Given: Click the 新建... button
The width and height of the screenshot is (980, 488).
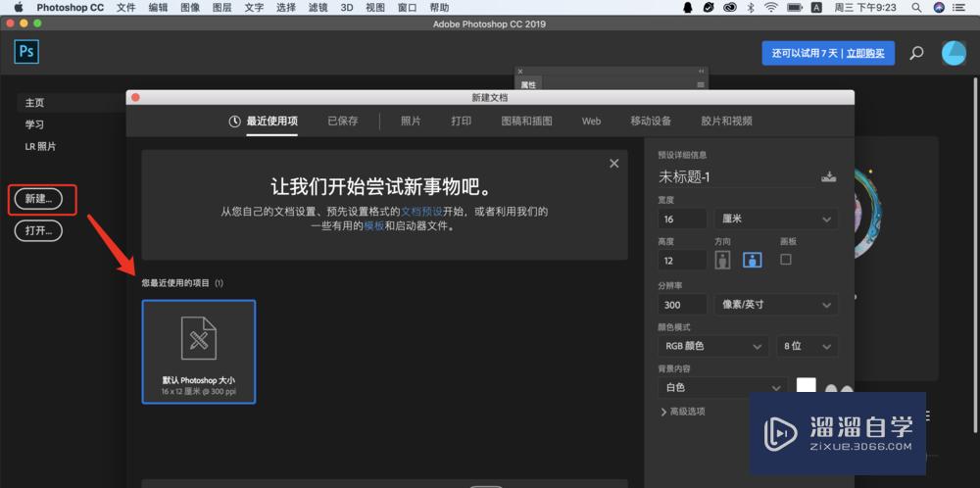Looking at the screenshot, I should click(39, 199).
